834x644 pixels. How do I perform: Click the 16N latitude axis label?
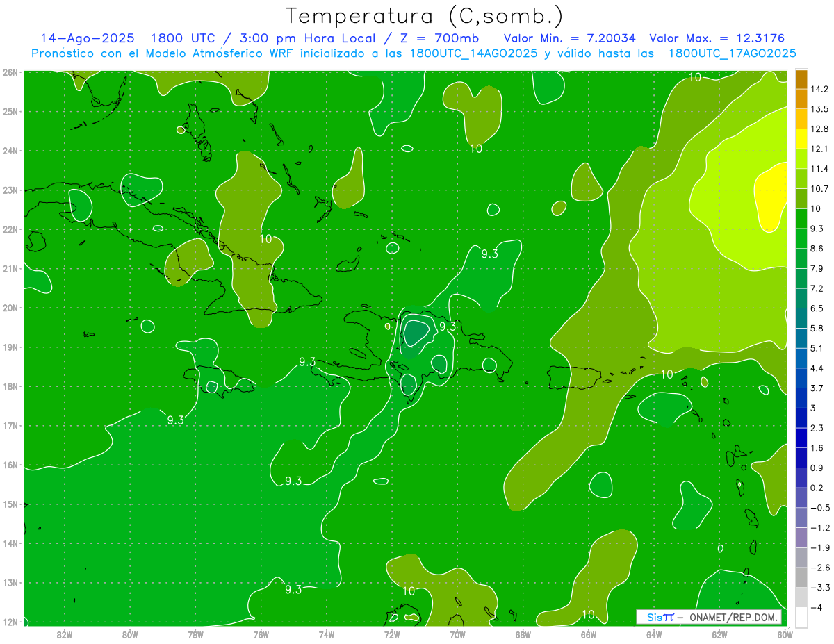click(x=10, y=465)
